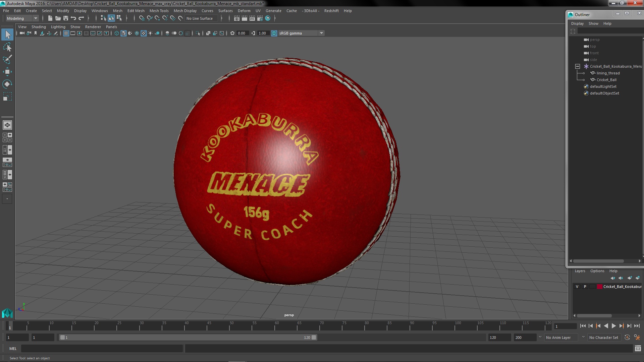Go to start of playback range
The width and height of the screenshot is (644, 362).
pyautogui.click(x=583, y=326)
